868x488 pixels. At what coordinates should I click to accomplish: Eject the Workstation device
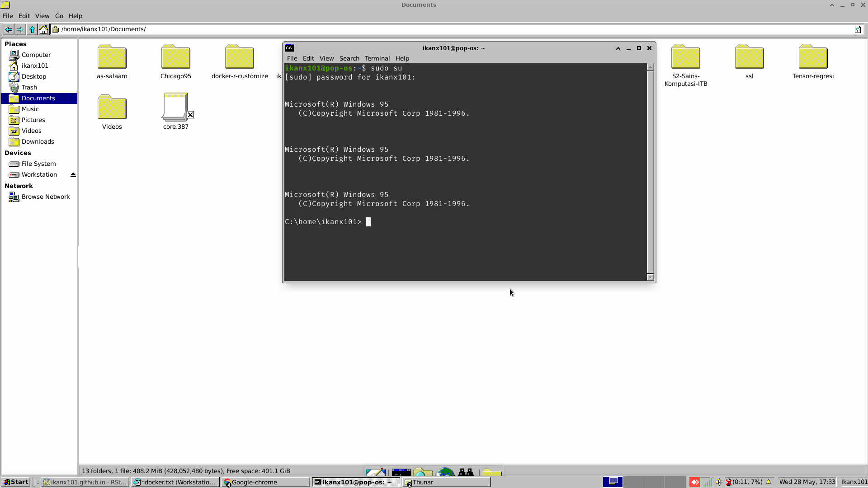point(73,175)
